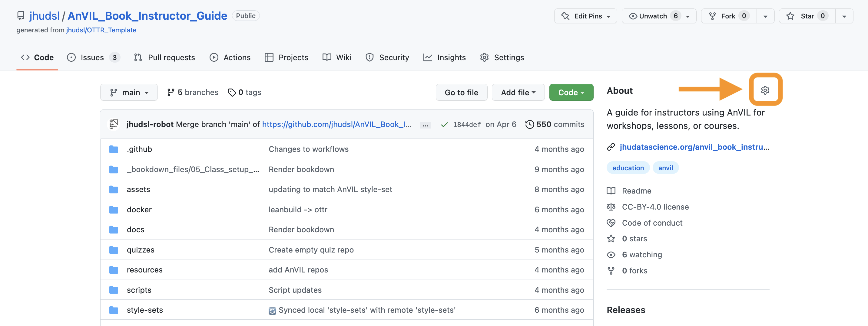This screenshot has height=326, width=868.
Task: Click the link icon beside website URL
Action: [611, 147]
